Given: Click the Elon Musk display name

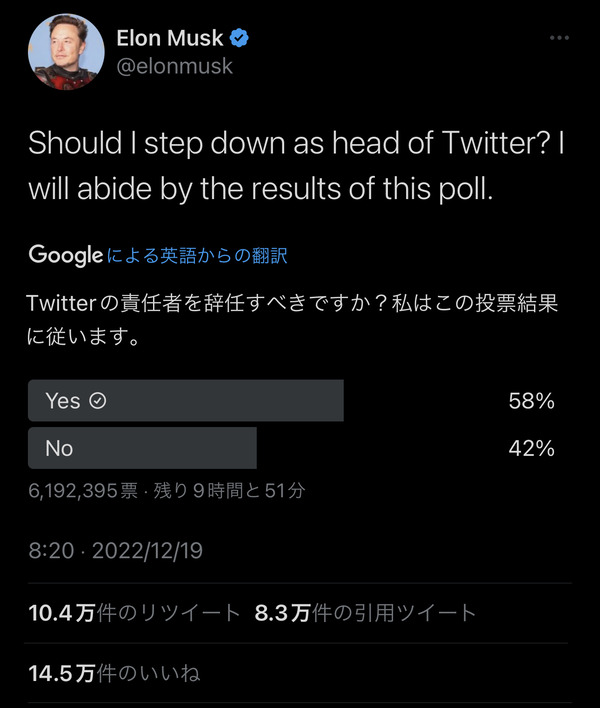Looking at the screenshot, I should pos(170,38).
